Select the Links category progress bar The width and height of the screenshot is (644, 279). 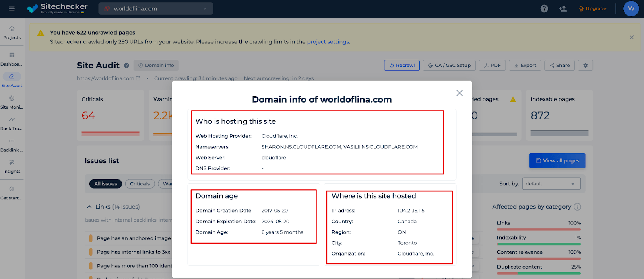[x=539, y=230]
